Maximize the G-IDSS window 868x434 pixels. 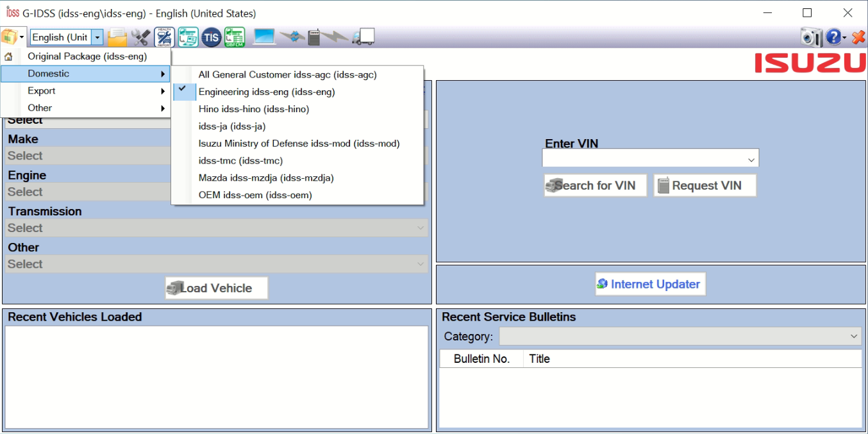[807, 13]
